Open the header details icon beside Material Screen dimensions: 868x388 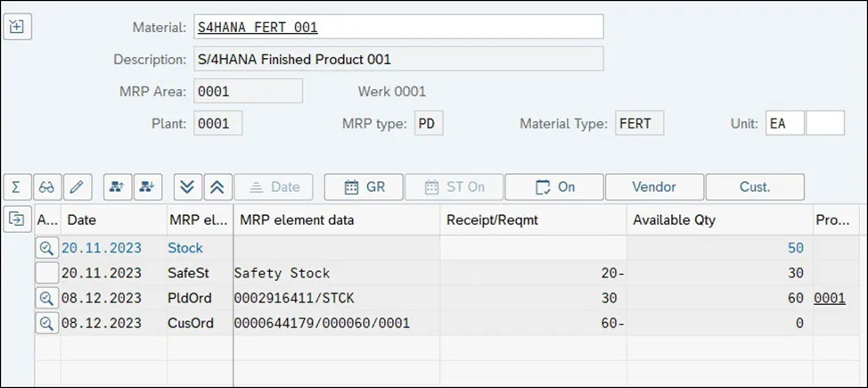17,26
